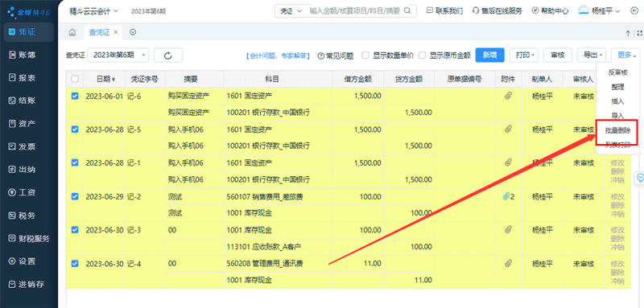Sort by the 日期 column header
The width and height of the screenshot is (644, 308).
(x=105, y=79)
